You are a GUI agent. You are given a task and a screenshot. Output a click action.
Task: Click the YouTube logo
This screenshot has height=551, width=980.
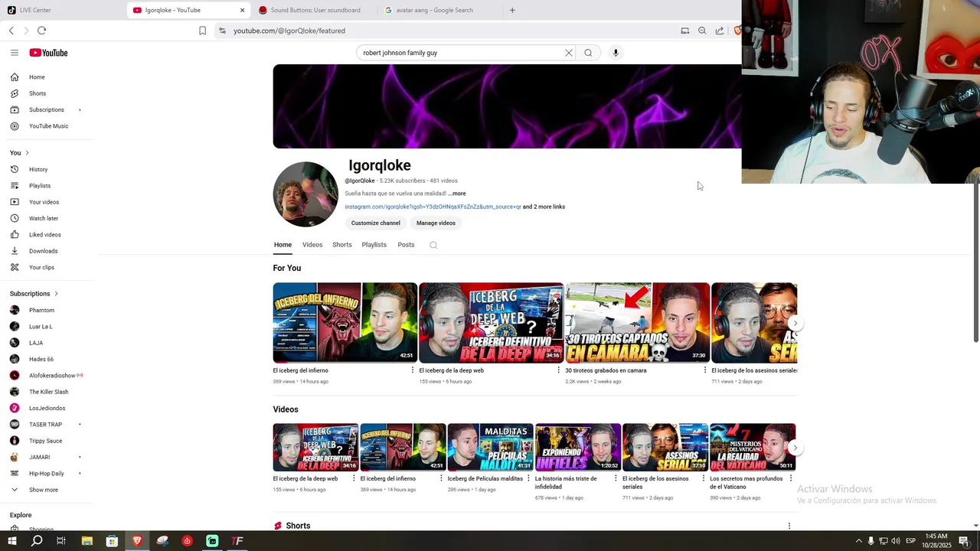point(48,53)
